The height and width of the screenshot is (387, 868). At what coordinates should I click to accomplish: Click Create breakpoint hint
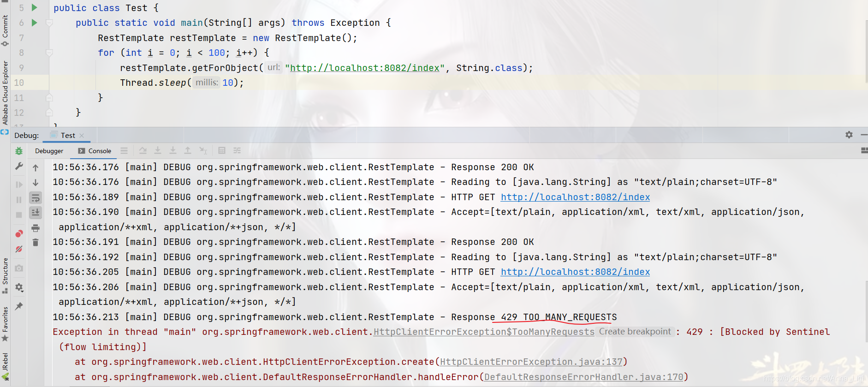635,332
